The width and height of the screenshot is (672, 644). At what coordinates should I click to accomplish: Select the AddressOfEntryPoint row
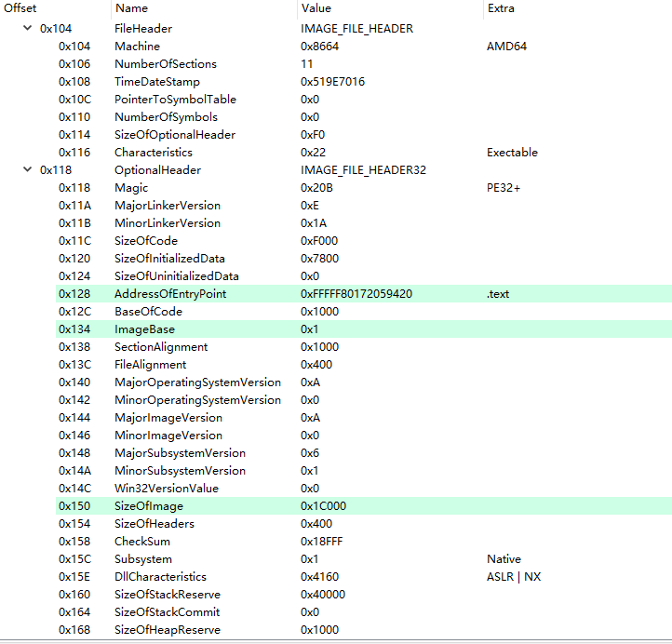click(170, 294)
